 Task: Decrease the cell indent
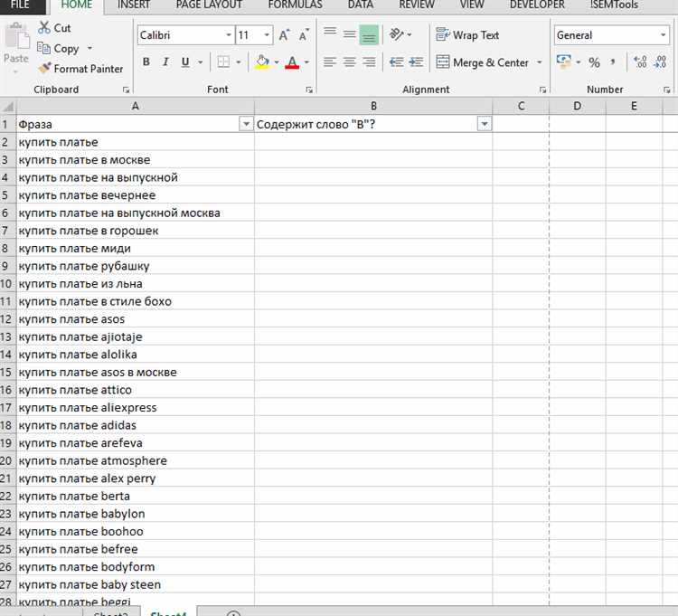pos(397,62)
